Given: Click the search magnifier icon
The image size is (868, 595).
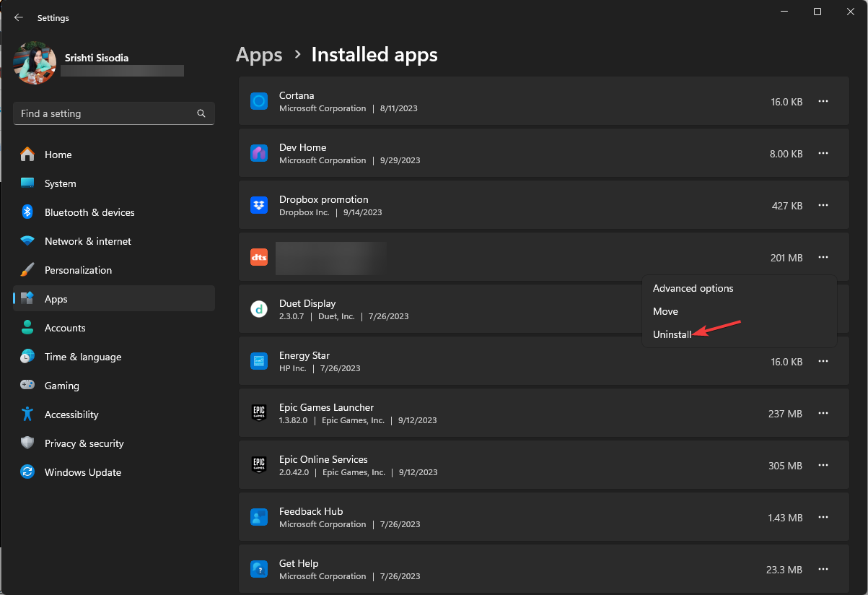Looking at the screenshot, I should point(201,113).
